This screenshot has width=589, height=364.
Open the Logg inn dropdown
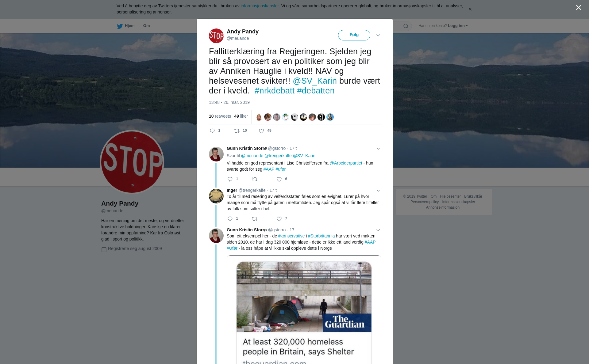pyautogui.click(x=458, y=26)
